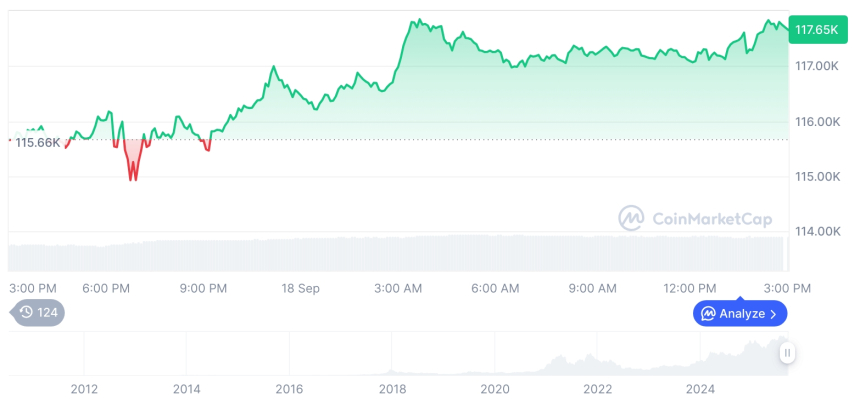
Task: Click the clock icon in the 124 badge
Action: tap(27, 312)
